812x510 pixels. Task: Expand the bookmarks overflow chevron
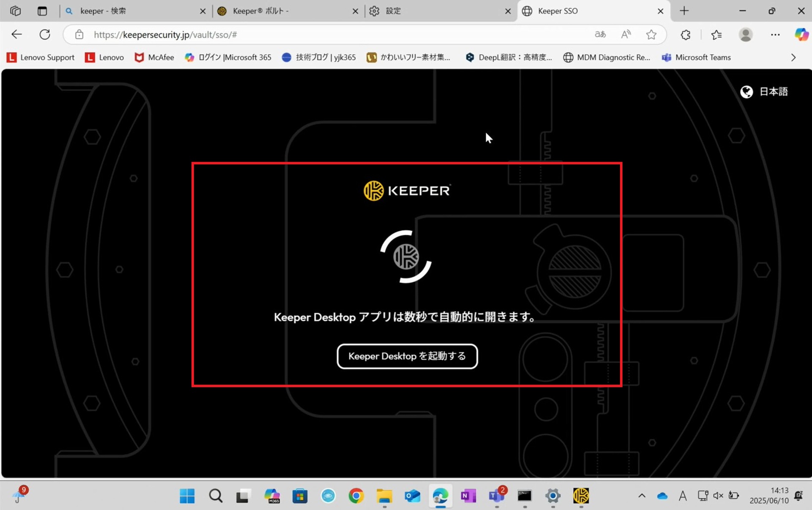tap(793, 57)
